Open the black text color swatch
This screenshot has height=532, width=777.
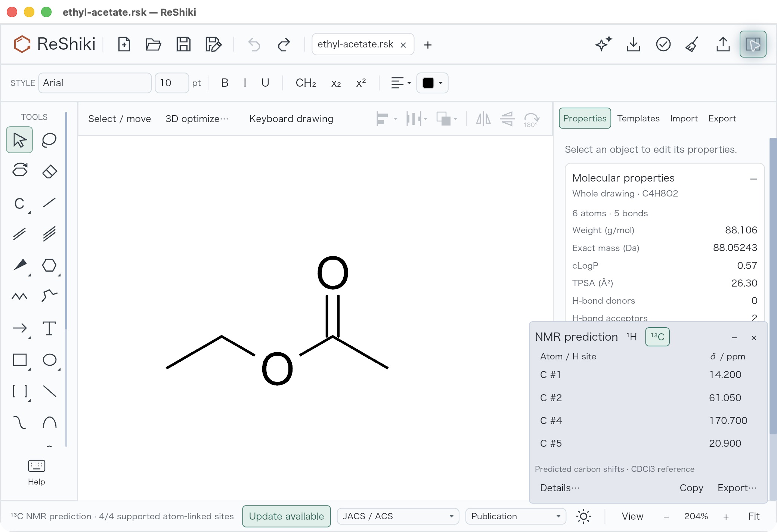tap(432, 83)
